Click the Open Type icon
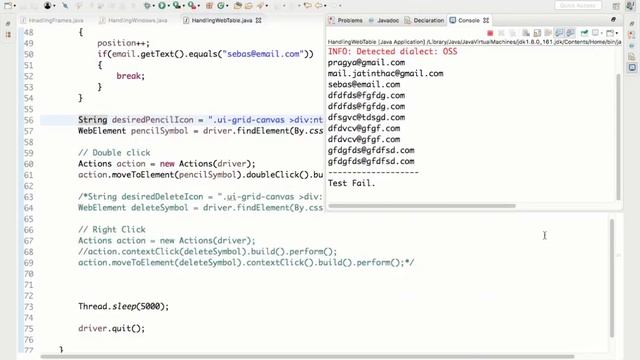The width and height of the screenshot is (640, 360). click(238, 6)
